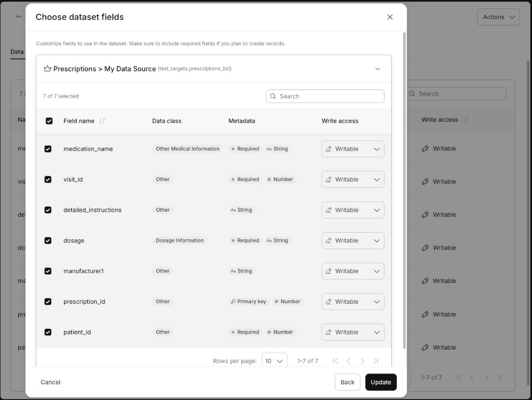Click the key icon in Primary key tag
532x400 pixels.
tap(233, 302)
